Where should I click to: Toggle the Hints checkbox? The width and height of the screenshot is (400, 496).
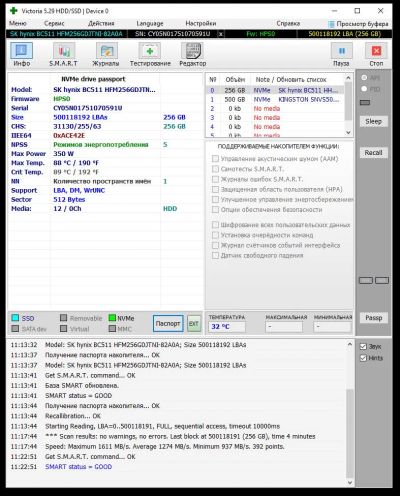pos(363,358)
